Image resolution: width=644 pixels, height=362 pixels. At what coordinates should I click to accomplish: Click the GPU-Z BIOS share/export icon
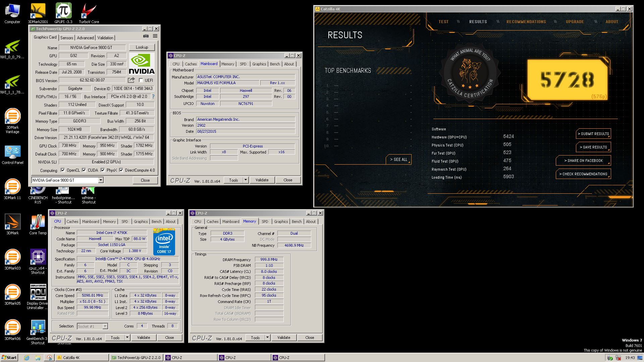point(131,80)
